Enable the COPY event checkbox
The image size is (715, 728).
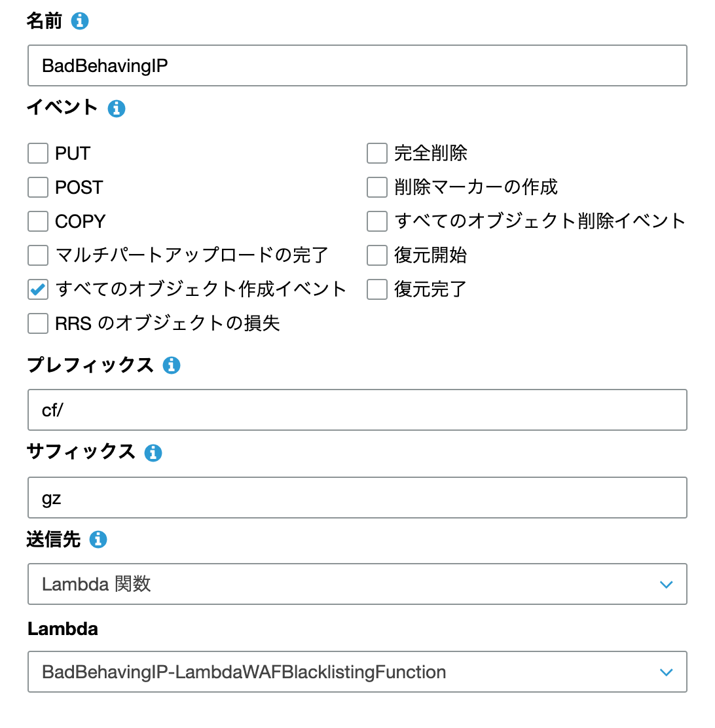(37, 221)
